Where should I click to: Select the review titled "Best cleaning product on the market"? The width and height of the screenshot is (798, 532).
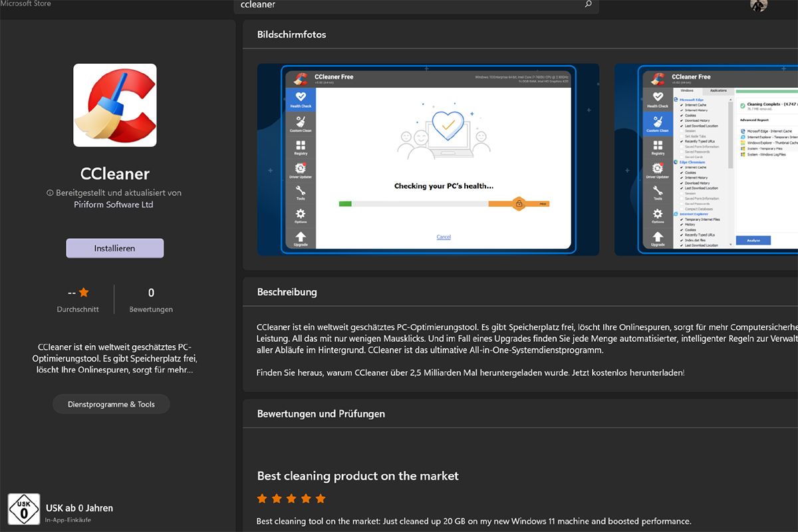(358, 476)
